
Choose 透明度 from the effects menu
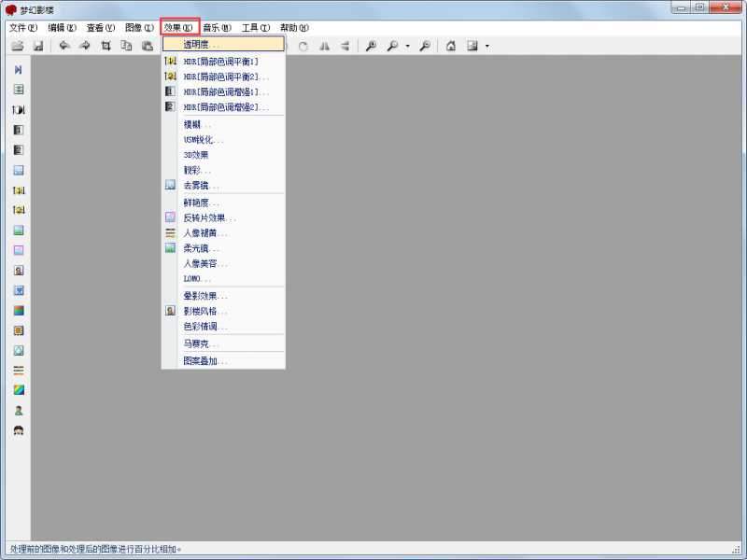[224, 44]
